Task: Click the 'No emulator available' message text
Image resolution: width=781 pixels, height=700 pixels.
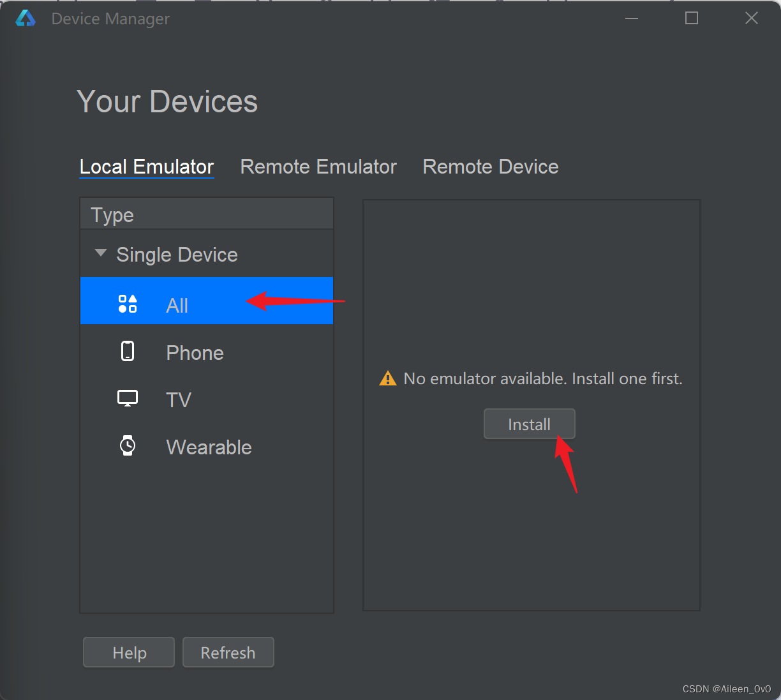Action: coord(542,379)
